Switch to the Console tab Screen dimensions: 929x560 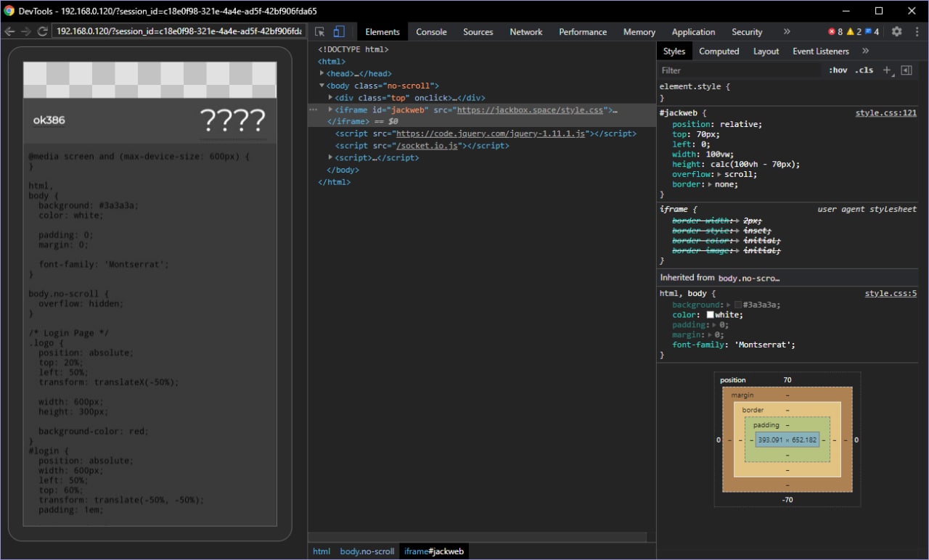[x=431, y=32]
